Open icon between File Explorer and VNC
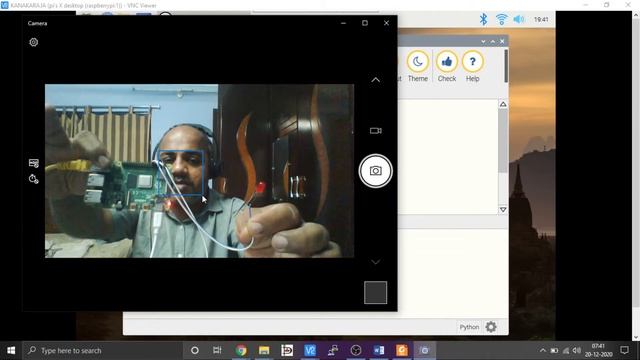640x360 pixels. coord(287,350)
